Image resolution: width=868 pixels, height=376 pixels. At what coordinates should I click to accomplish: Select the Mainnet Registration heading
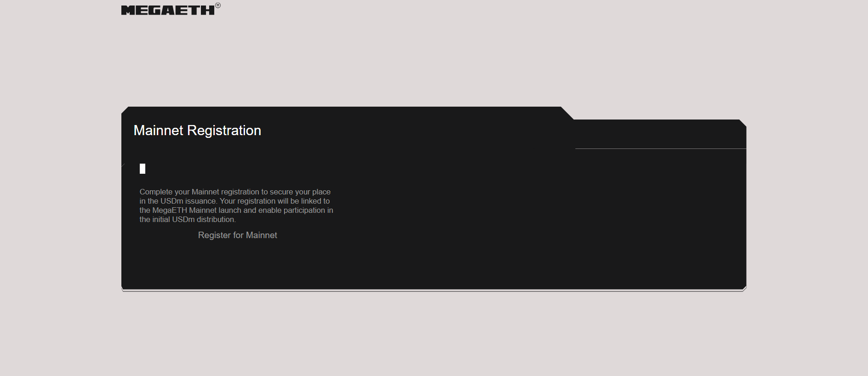197,131
